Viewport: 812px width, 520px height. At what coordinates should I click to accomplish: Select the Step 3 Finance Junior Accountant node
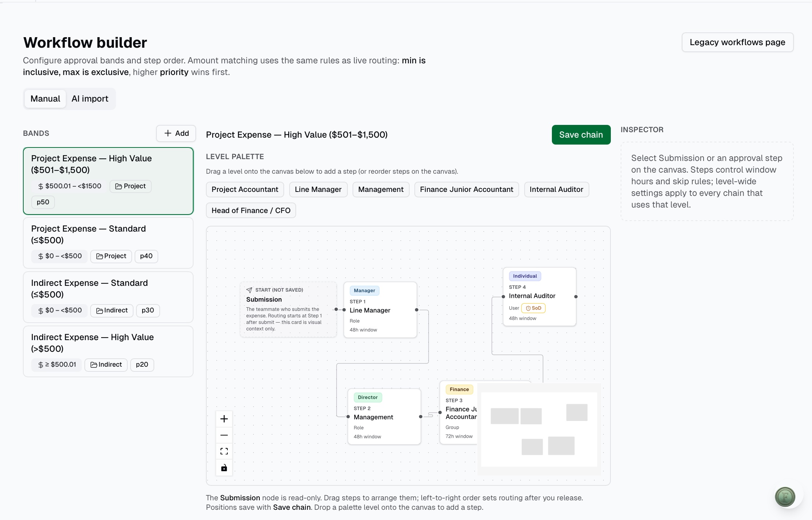pyautogui.click(x=458, y=413)
